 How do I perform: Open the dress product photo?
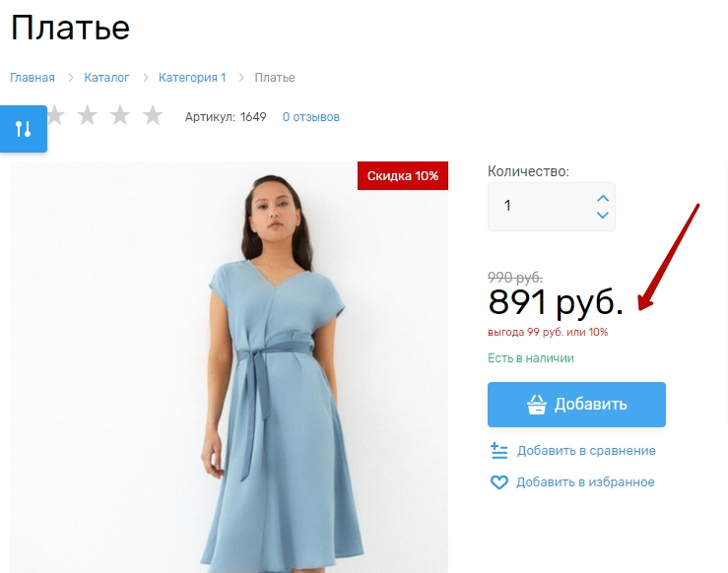coord(229,367)
